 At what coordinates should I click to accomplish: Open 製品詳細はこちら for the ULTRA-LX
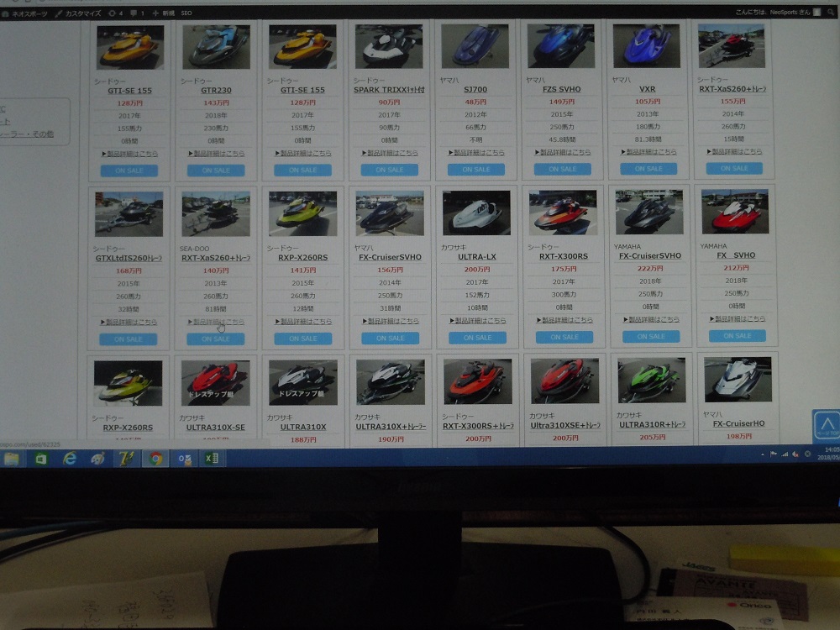pyautogui.click(x=477, y=321)
